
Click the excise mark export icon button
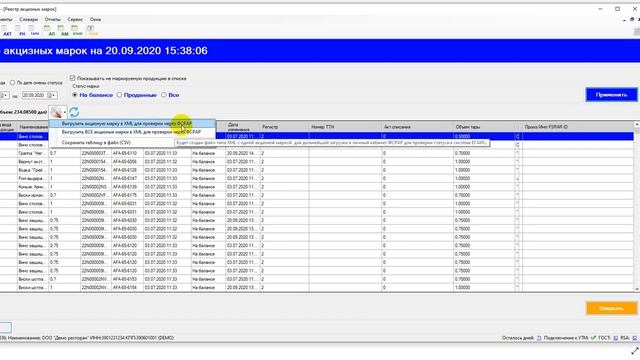(56, 112)
